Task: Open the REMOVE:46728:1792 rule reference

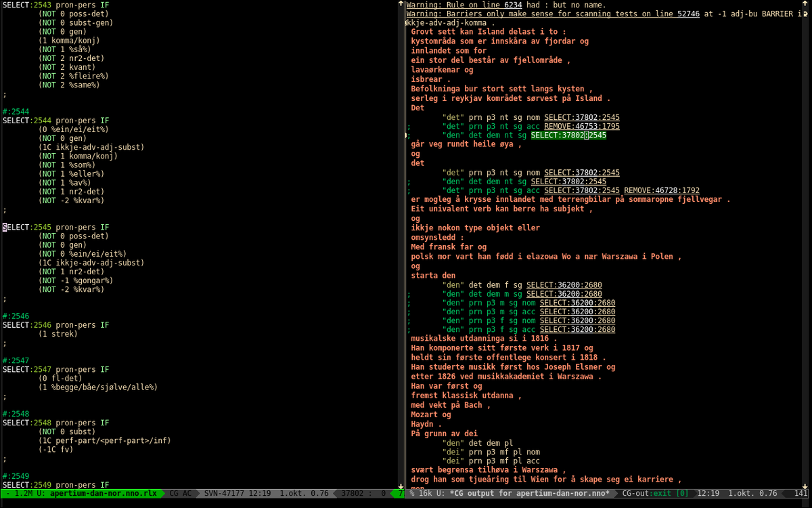Action: pyautogui.click(x=661, y=190)
